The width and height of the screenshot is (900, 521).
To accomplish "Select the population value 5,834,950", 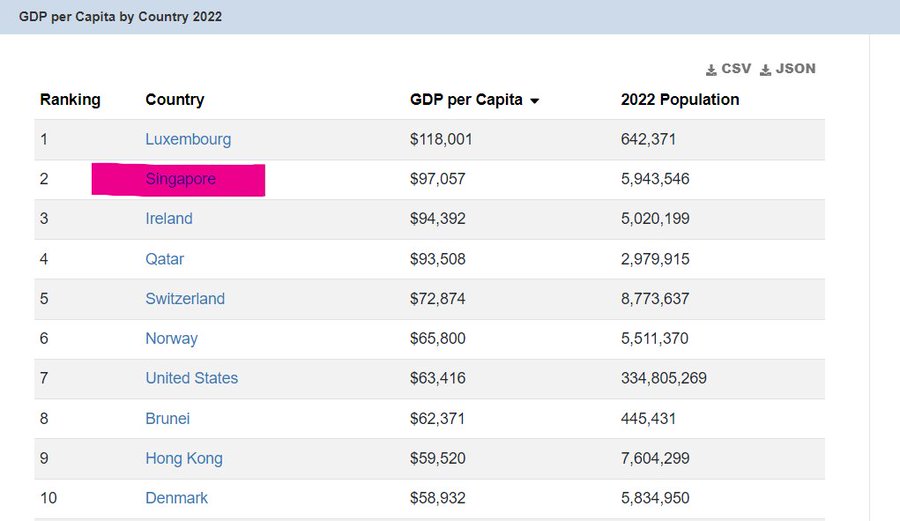I will (x=655, y=498).
